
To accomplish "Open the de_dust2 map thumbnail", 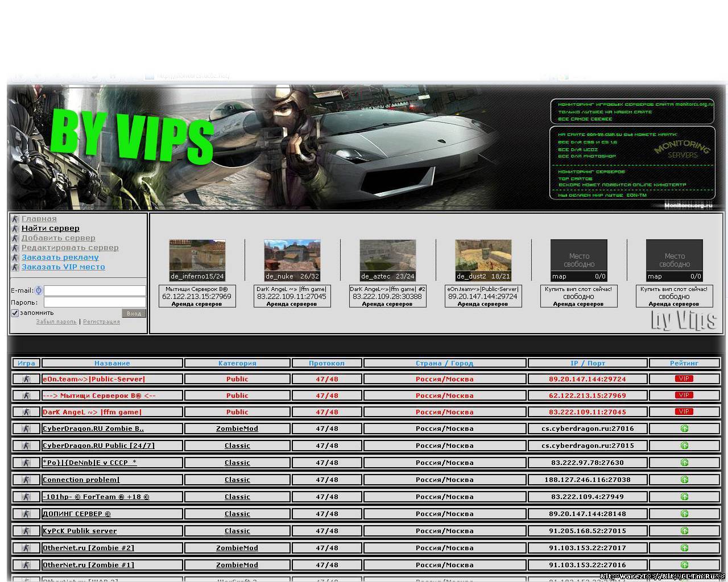I will click(x=483, y=260).
